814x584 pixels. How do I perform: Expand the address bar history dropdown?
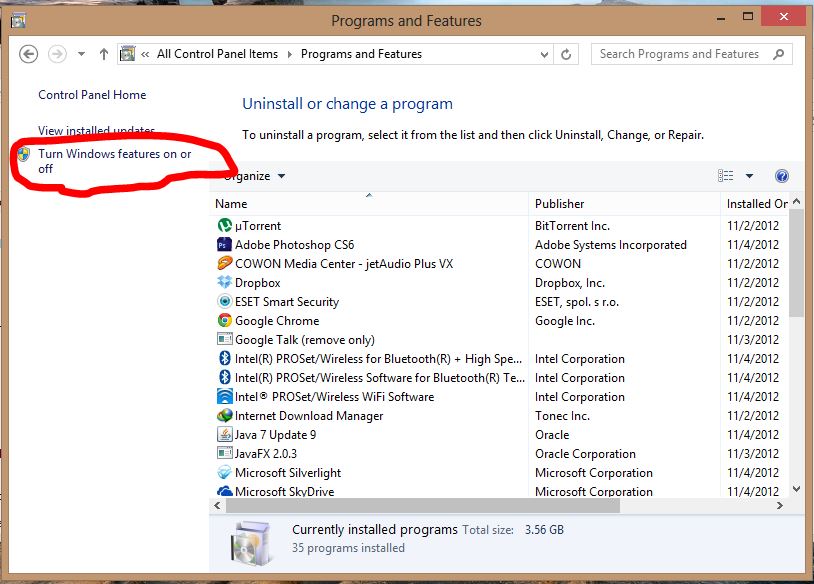pyautogui.click(x=544, y=54)
